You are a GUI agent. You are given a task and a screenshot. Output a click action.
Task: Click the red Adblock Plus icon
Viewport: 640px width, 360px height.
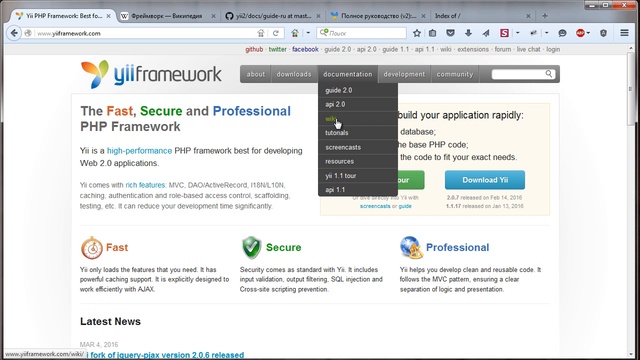[580, 33]
